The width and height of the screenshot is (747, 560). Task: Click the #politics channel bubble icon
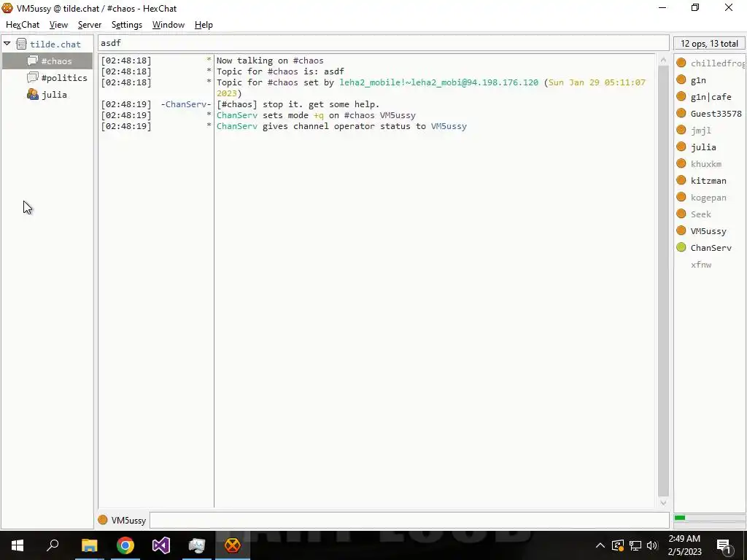[32, 77]
